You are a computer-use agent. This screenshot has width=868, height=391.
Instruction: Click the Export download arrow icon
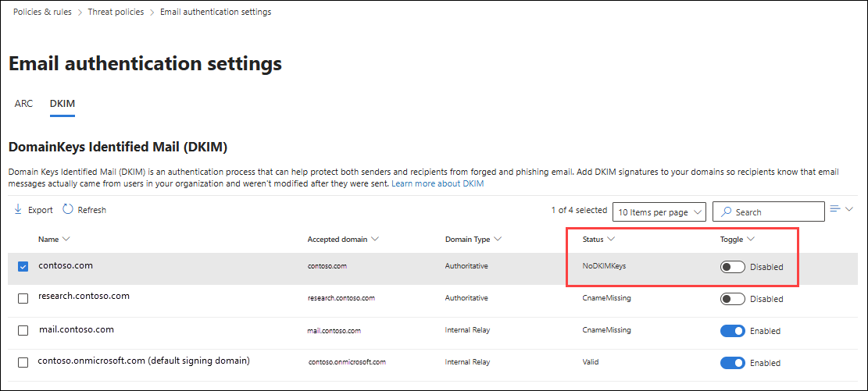tap(18, 209)
